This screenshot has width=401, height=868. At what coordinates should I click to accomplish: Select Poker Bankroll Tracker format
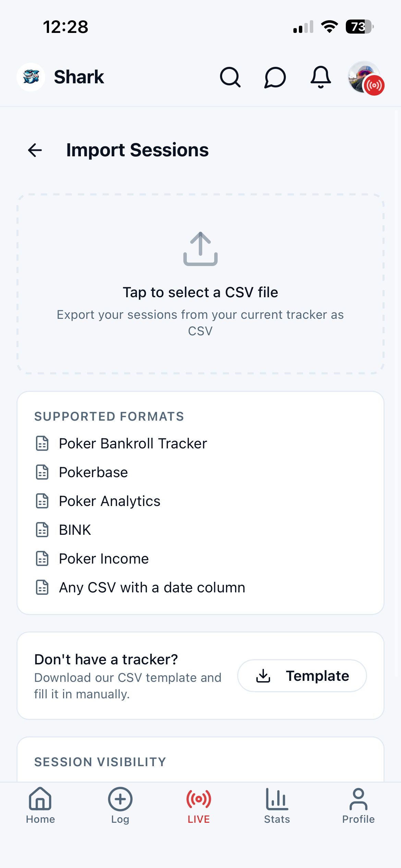click(x=133, y=444)
